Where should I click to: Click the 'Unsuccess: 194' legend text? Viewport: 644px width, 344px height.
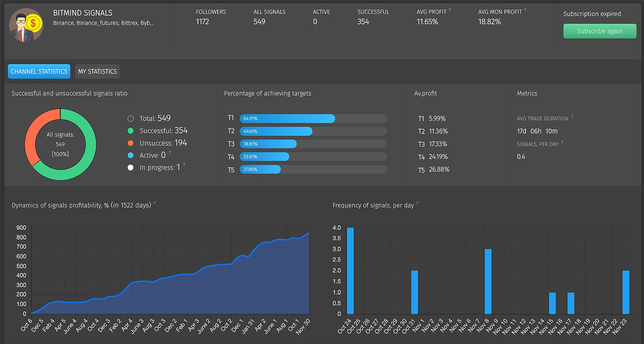coord(163,143)
